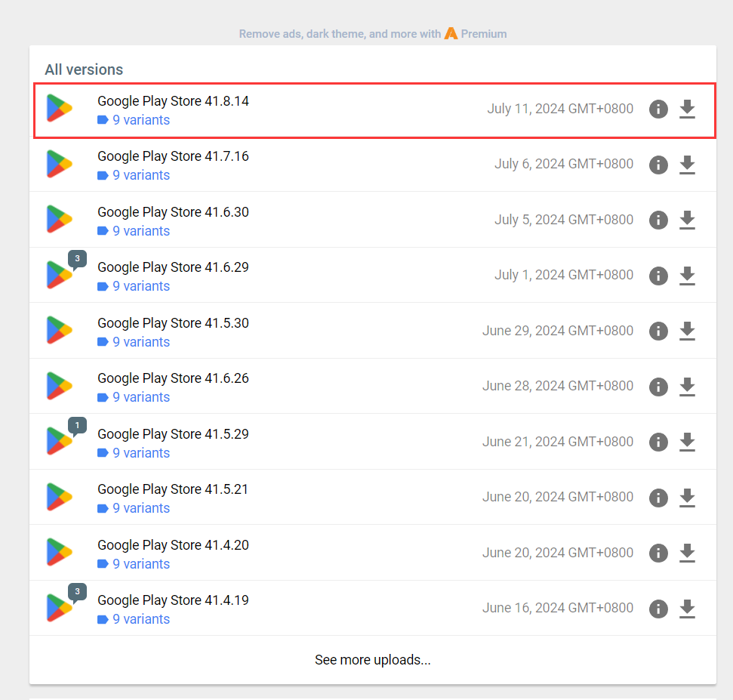Click the date July 5, 2024 GMT+0800

tap(564, 220)
